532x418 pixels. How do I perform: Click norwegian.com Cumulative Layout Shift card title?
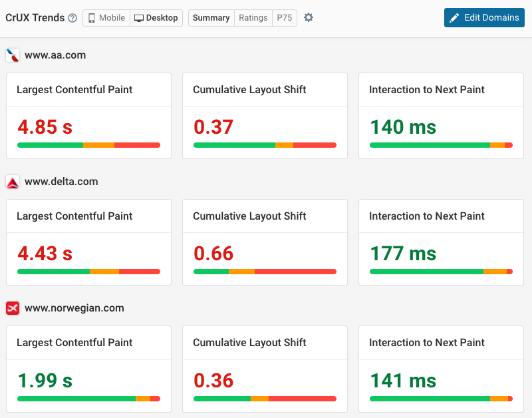coord(249,343)
